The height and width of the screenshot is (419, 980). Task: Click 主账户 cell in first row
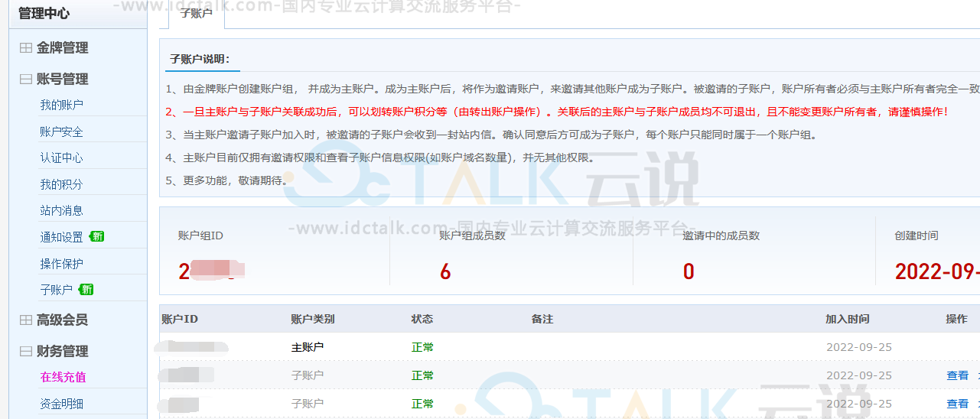[308, 347]
